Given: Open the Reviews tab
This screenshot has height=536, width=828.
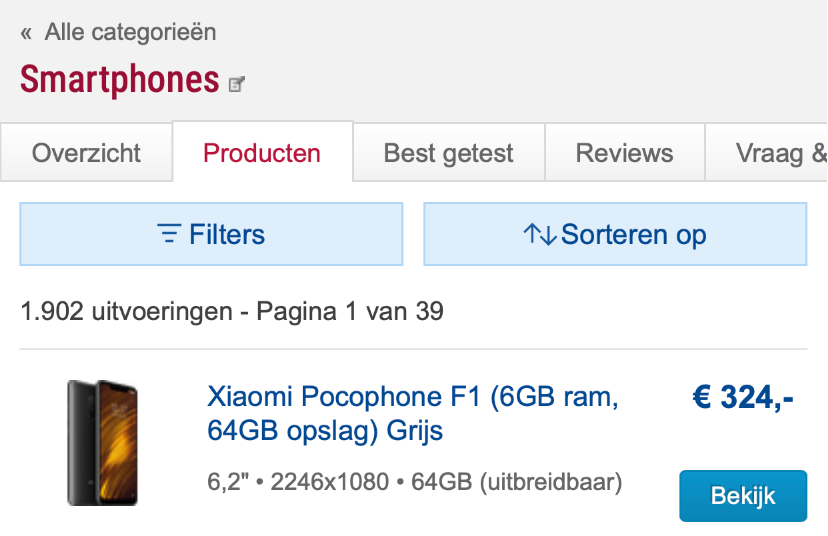Looking at the screenshot, I should click(x=624, y=154).
